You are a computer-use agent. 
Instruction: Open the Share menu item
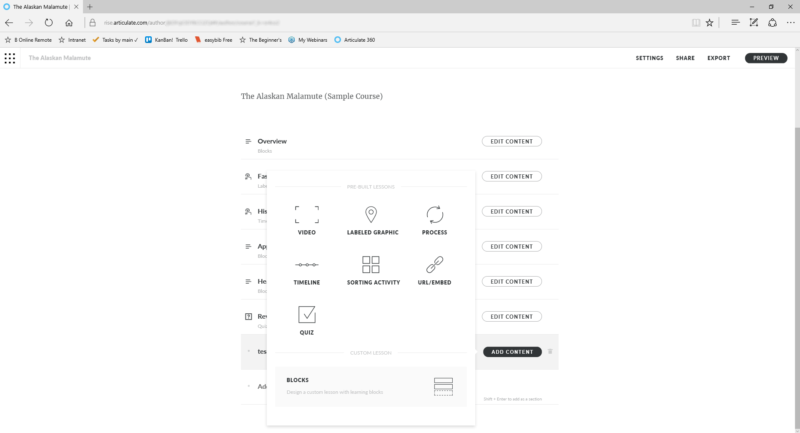tap(685, 58)
